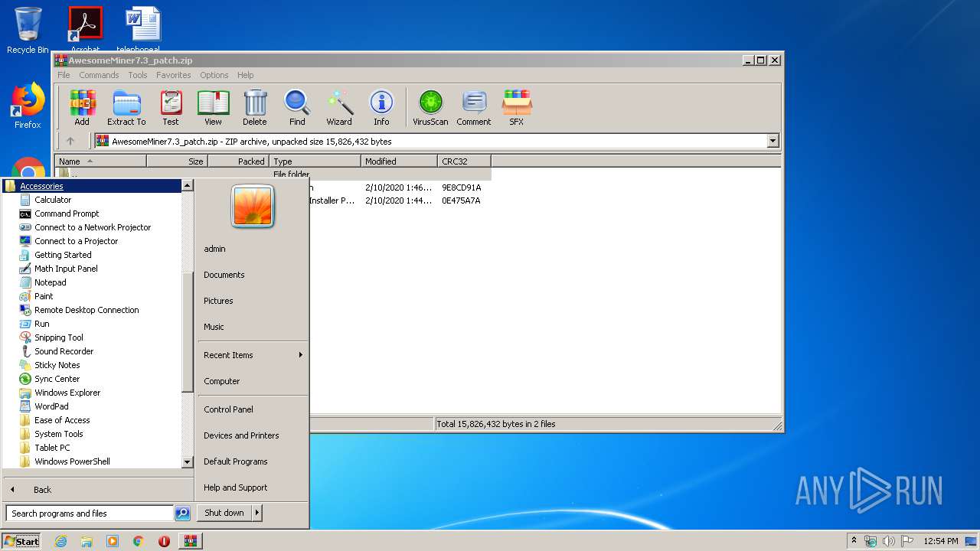
Task: Click the clock showing 12:54 PM
Action: (940, 541)
